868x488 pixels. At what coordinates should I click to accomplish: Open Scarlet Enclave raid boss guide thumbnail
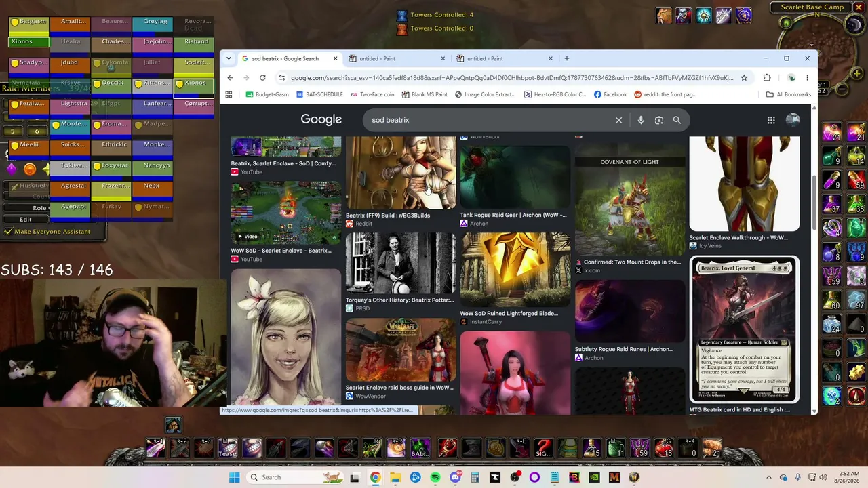pyautogui.click(x=401, y=350)
